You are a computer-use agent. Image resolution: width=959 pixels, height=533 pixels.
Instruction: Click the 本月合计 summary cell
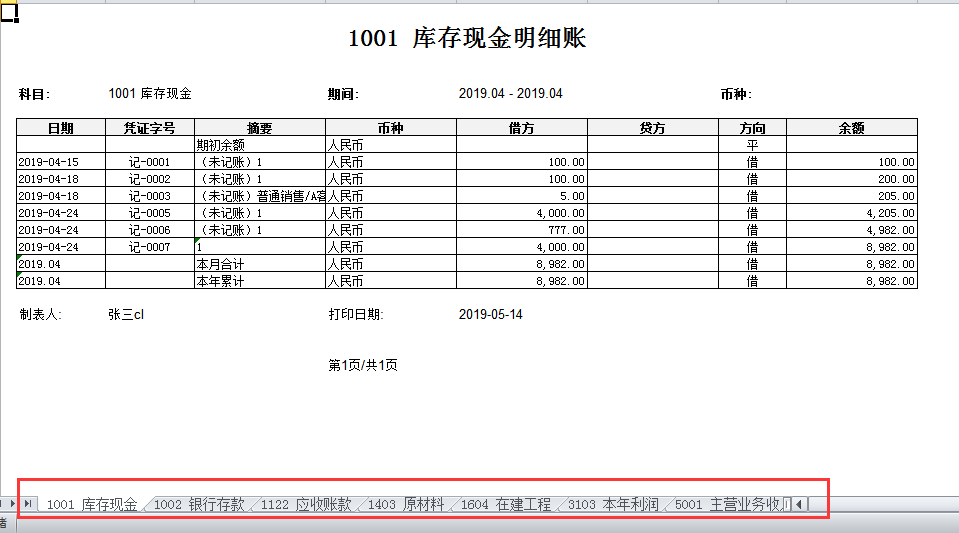(x=260, y=264)
